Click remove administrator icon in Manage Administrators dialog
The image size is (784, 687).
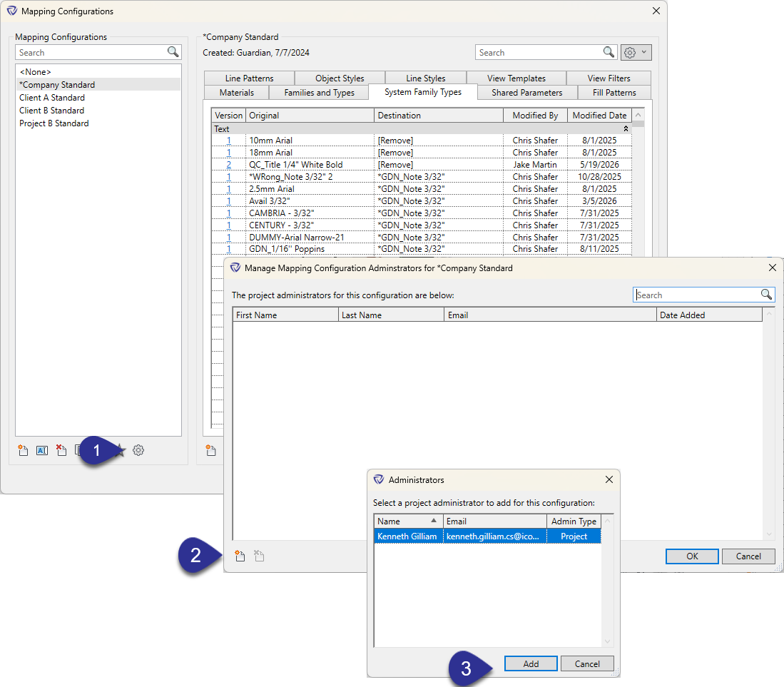click(259, 556)
